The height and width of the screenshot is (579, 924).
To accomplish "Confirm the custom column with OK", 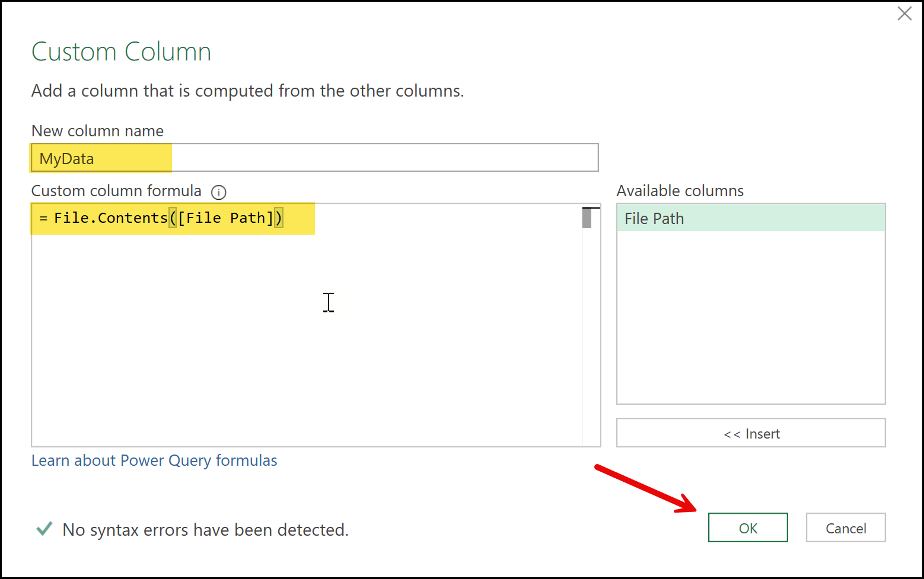I will (x=747, y=527).
